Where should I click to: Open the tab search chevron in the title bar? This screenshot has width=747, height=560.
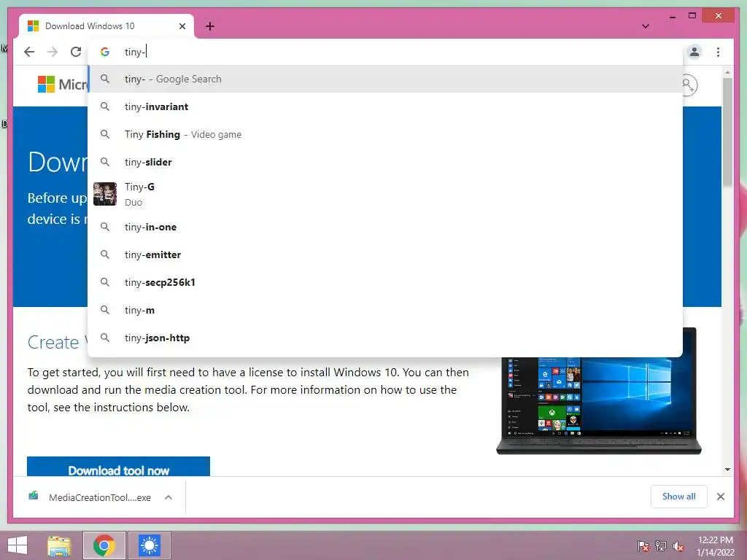tap(645, 26)
